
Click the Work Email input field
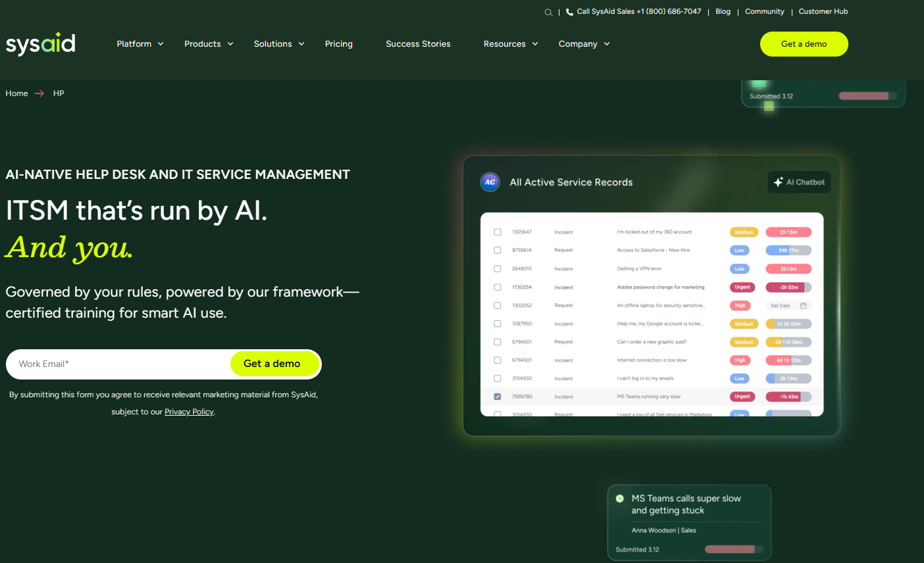tap(118, 364)
